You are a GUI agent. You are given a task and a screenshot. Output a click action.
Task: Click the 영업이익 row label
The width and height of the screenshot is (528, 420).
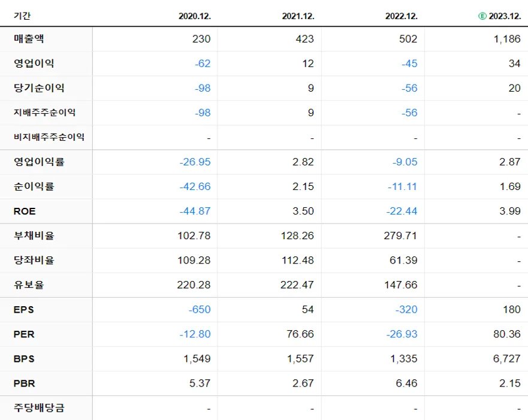[29, 63]
